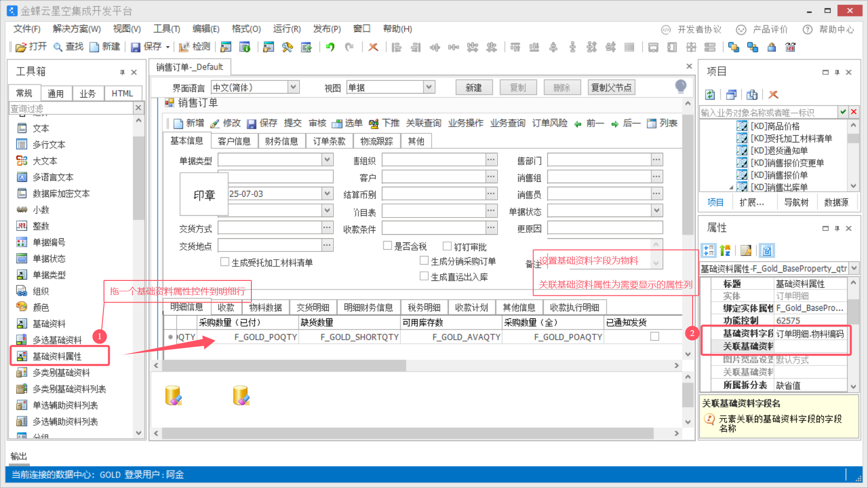The height and width of the screenshot is (488, 868).
Task: Click the 打开 open folder toolbar icon
Action: pos(21,47)
